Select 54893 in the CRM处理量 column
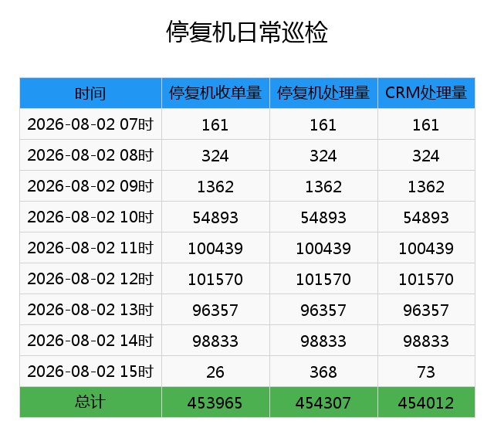Screen dimensions: 494x448 [426, 217]
